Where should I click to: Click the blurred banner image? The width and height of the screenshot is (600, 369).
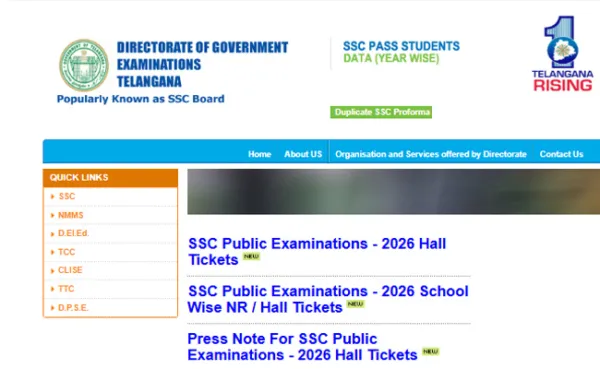[x=394, y=191]
